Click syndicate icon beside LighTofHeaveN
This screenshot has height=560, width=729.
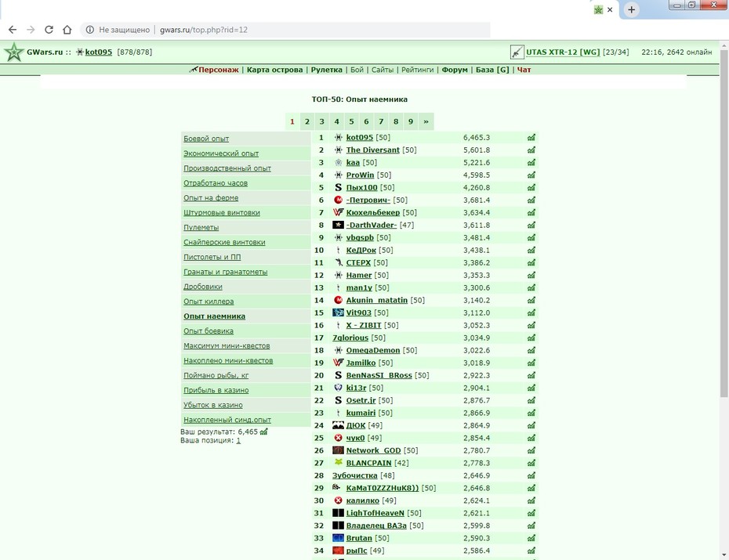click(x=338, y=513)
